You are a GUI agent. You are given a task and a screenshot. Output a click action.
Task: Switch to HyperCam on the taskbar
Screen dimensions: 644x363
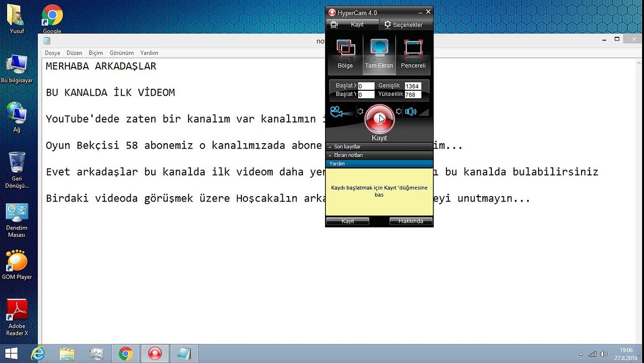(x=155, y=354)
